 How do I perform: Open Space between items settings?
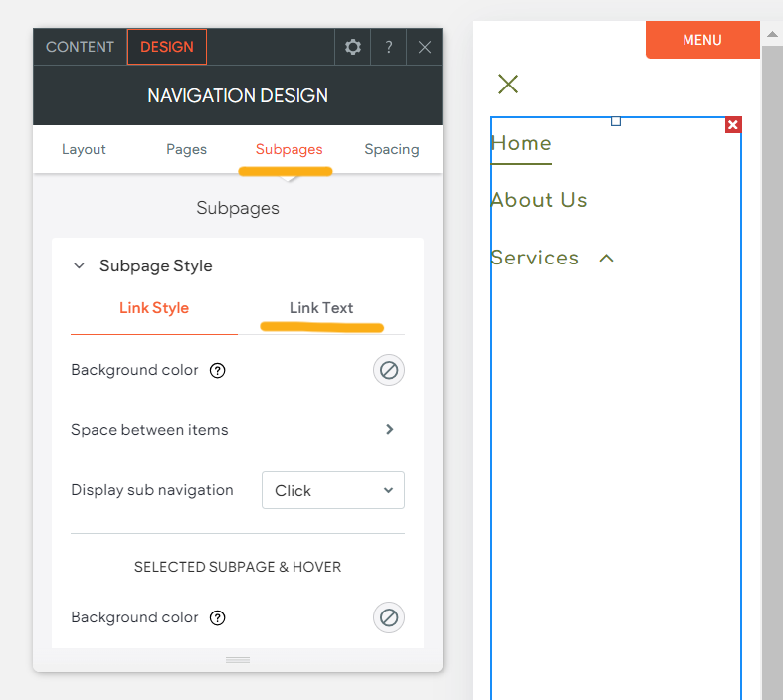coord(389,430)
